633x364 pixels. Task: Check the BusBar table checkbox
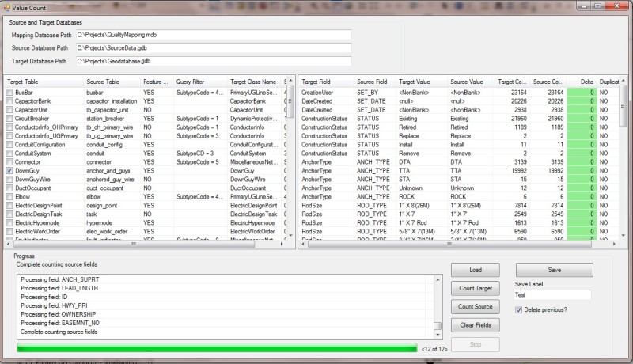point(9,93)
